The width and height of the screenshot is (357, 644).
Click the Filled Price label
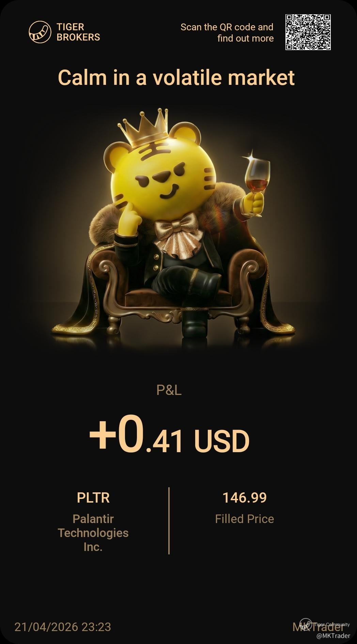click(245, 519)
